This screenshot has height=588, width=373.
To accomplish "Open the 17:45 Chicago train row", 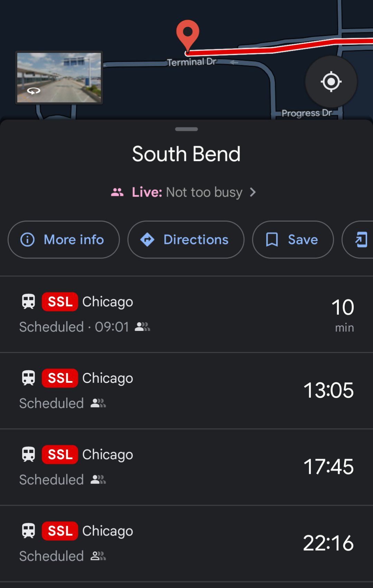I will 186,467.
